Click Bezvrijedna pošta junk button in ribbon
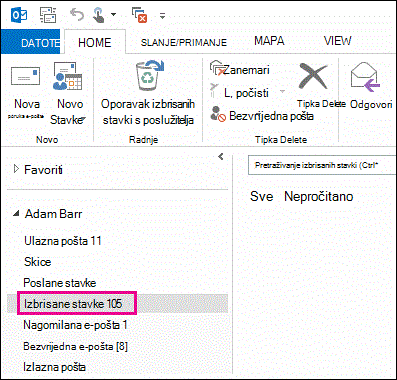The height and width of the screenshot is (380, 397). (262, 115)
